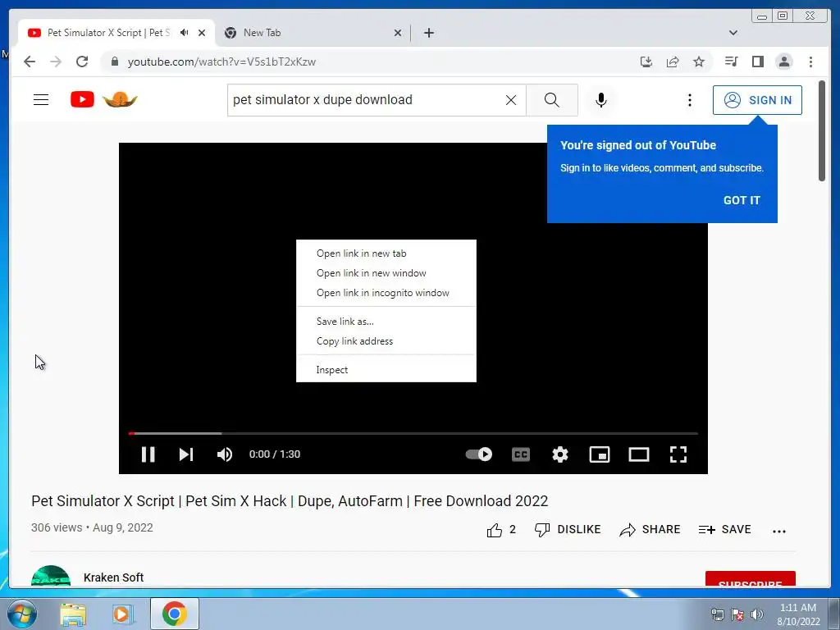The height and width of the screenshot is (630, 840).
Task: Open a new browser tab
Action: point(428,33)
